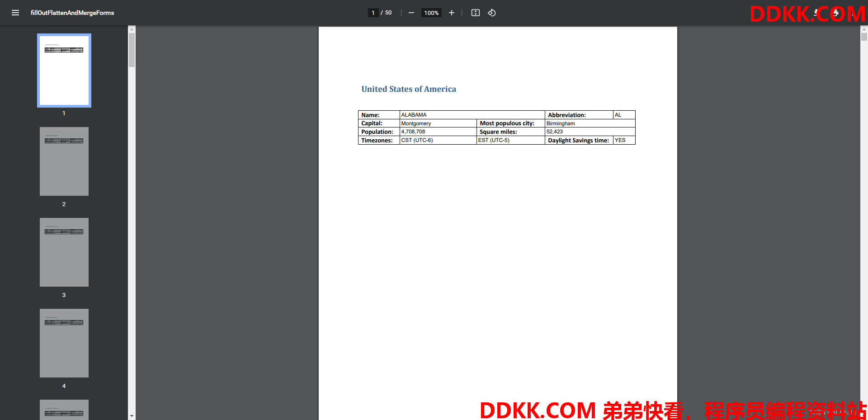Click the "/ 50" total pages text

(386, 13)
